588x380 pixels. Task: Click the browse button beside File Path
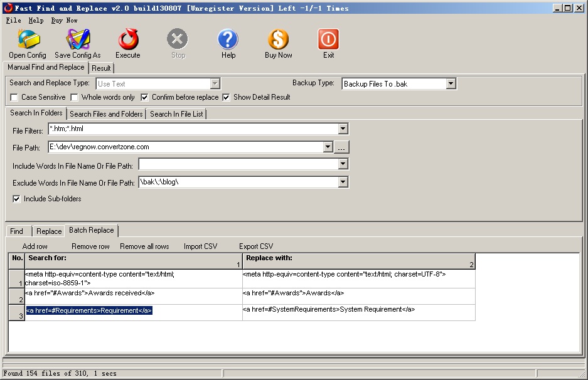pos(341,147)
